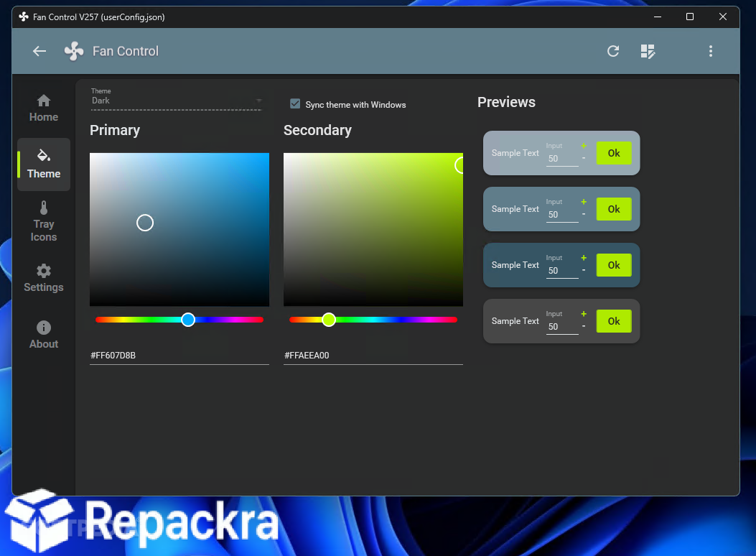Increase value with plus in second preview
The image size is (756, 556).
point(584,202)
